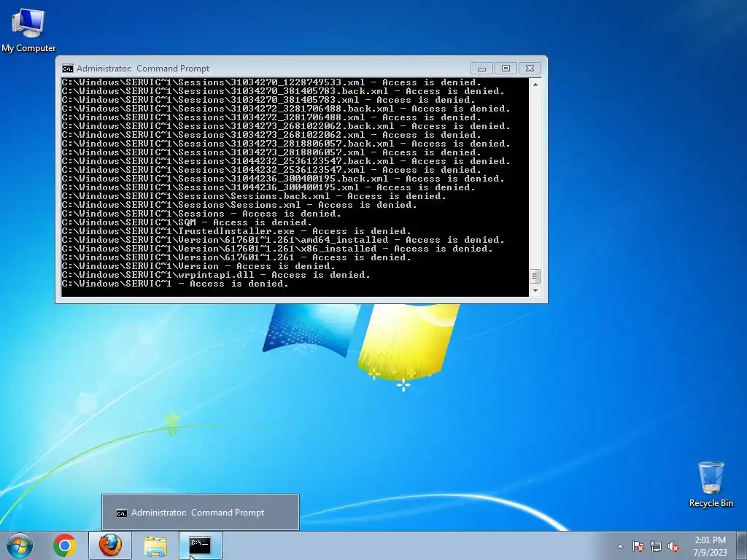Click the wrpintapi.dll access denied line
The height and width of the screenshot is (560, 747).
point(216,275)
